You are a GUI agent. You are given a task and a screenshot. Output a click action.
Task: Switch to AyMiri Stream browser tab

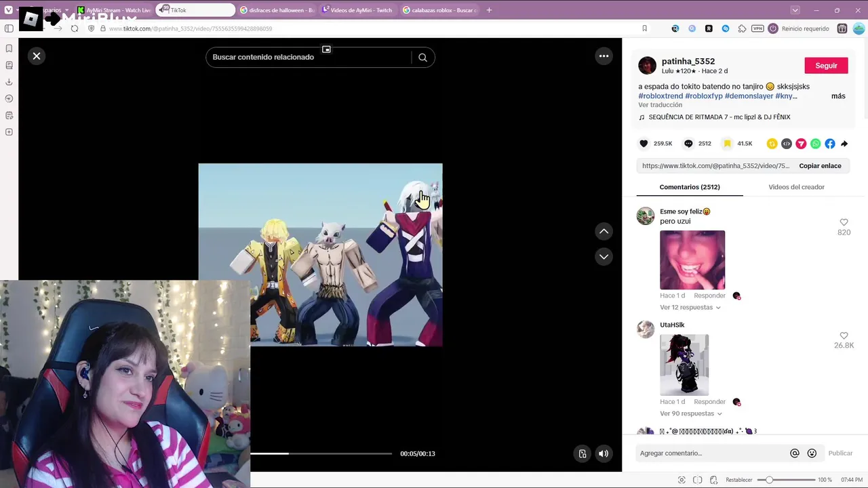coord(114,10)
